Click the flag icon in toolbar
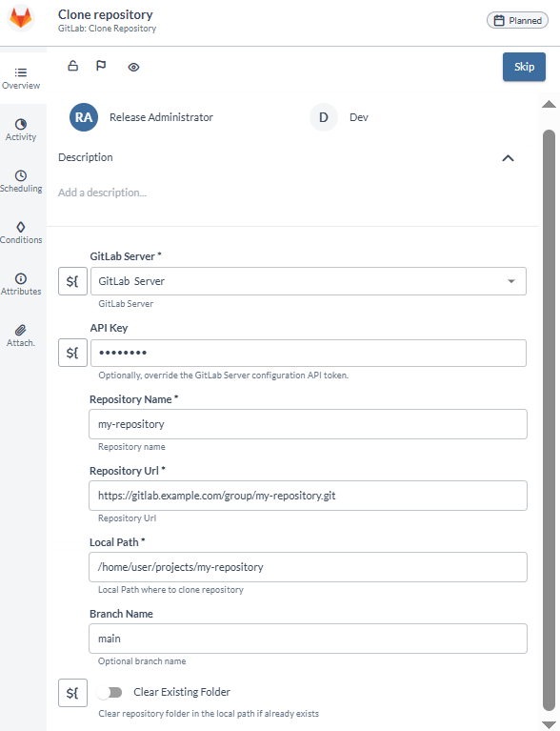 point(101,66)
